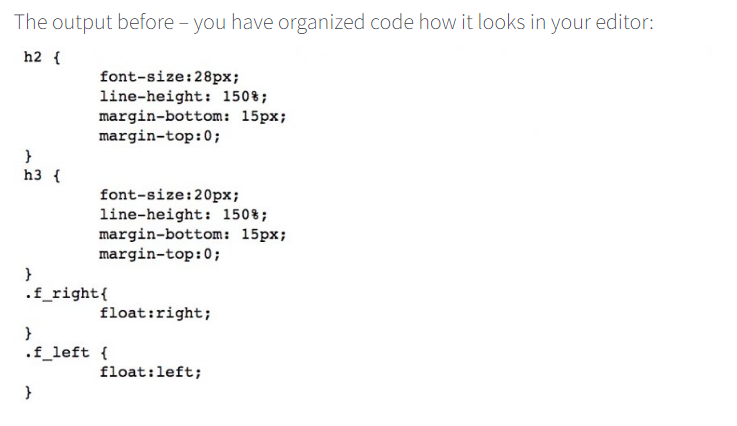Click the line-height line inside the h3 rule
Image resolution: width=737 pixels, height=426 pixels.
pos(183,214)
